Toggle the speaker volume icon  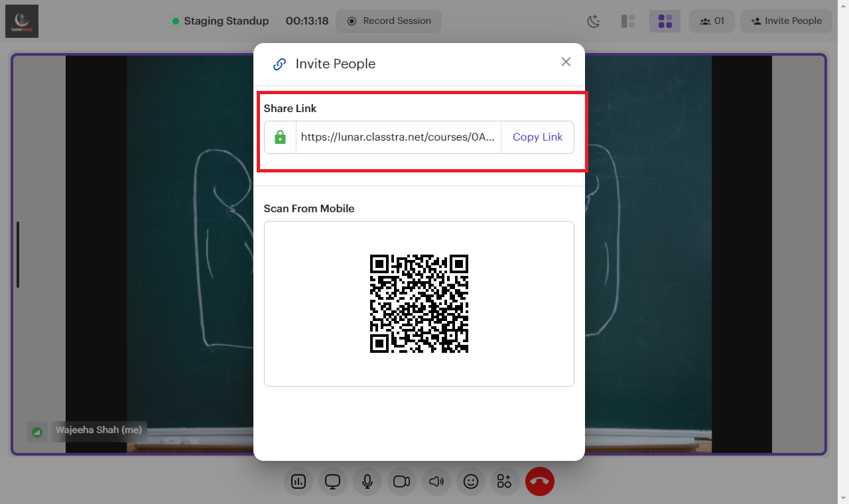coord(436,481)
